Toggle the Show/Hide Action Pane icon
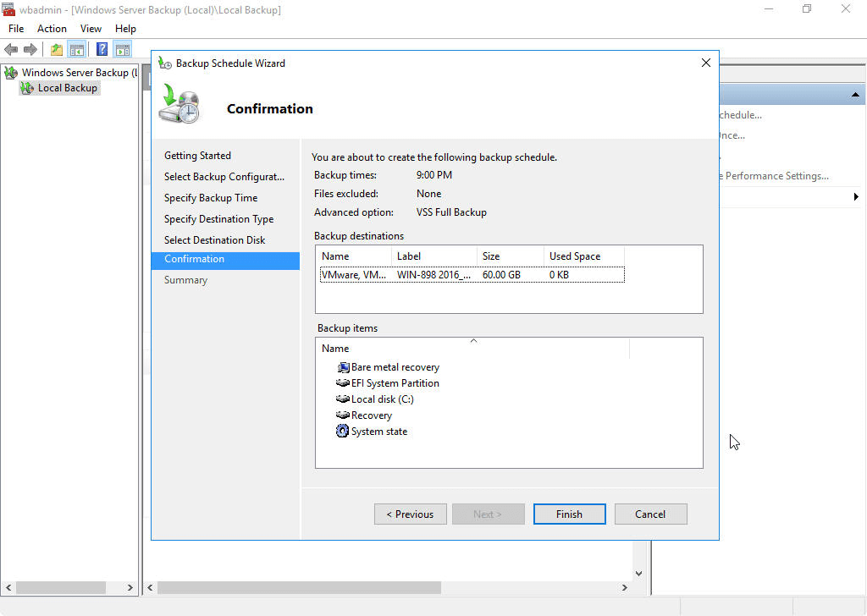867x616 pixels. 122,50
